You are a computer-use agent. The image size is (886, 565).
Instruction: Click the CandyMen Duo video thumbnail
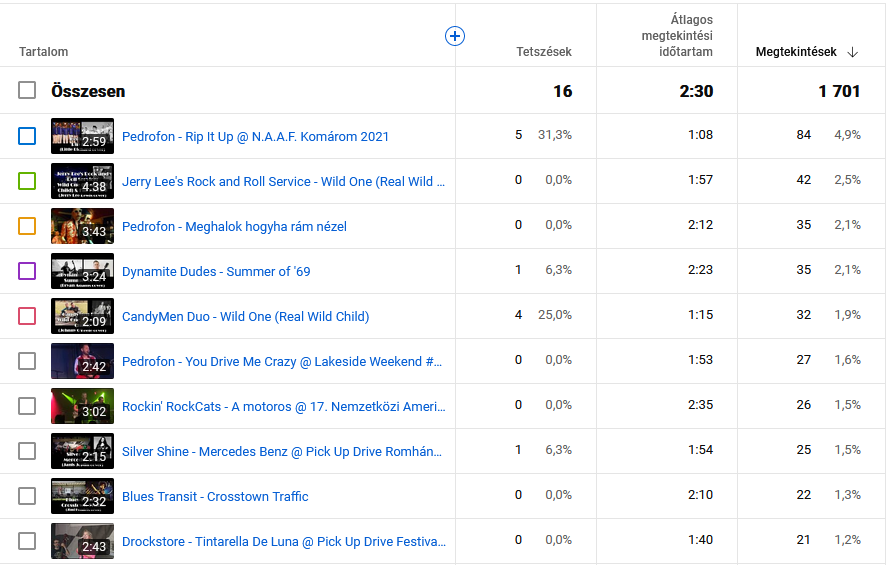pos(82,316)
